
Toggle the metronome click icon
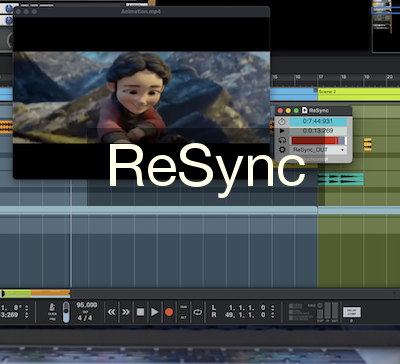tap(52, 307)
